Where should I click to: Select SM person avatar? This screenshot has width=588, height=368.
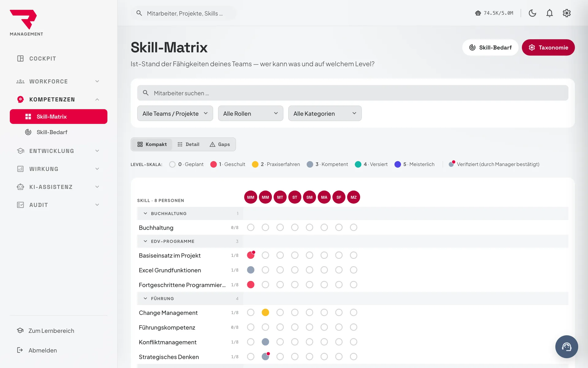pos(309,197)
